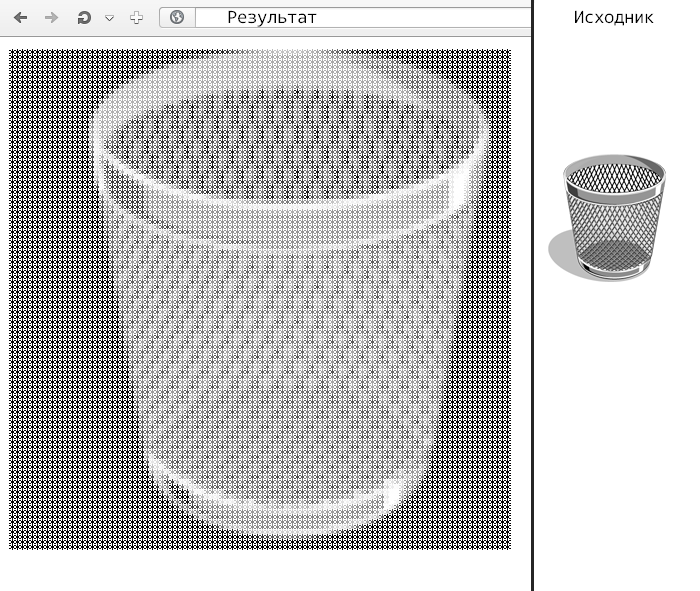Click the top rim of the large rendered bin
The image size is (700, 591).
pos(290,78)
